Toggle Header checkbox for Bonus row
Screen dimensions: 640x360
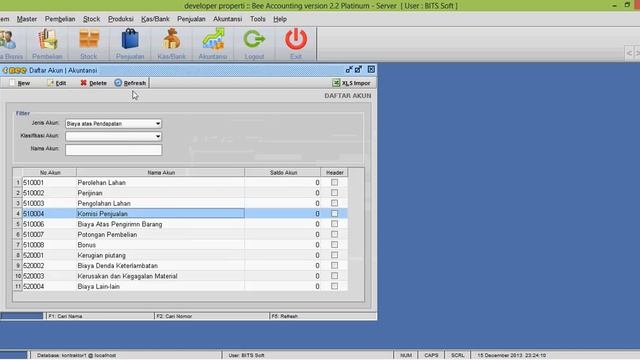tap(334, 245)
